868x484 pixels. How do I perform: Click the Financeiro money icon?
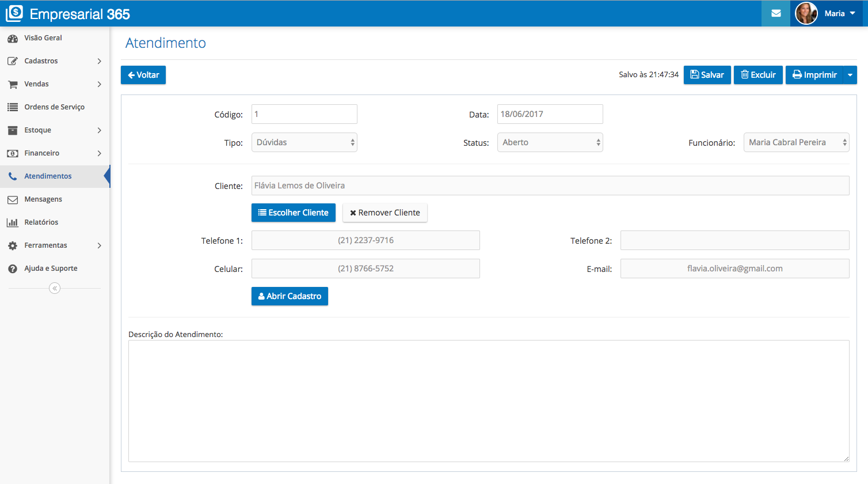pyautogui.click(x=13, y=153)
